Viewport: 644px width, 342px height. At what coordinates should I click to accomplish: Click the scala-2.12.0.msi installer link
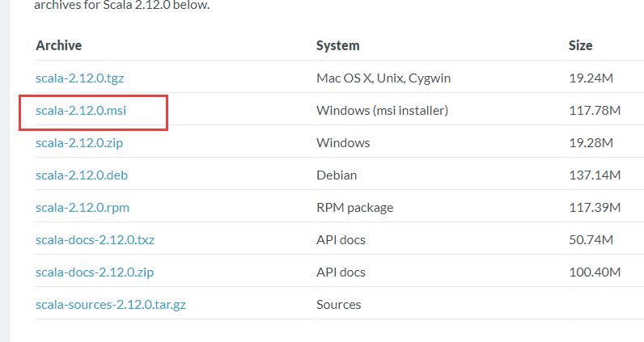[x=81, y=111]
